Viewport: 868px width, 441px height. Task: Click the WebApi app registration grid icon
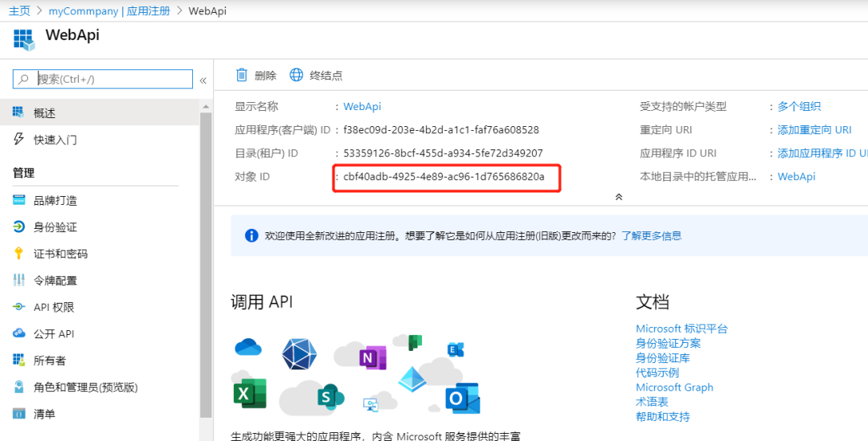click(24, 40)
